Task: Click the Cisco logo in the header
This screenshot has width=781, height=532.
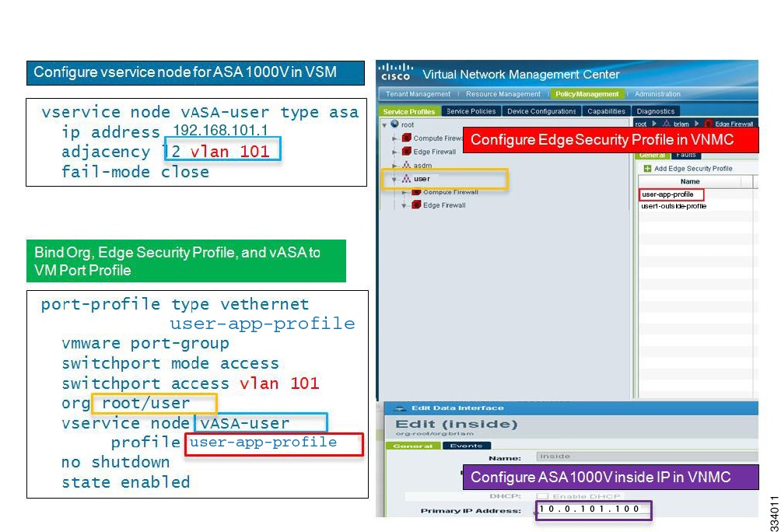Action: tap(395, 72)
